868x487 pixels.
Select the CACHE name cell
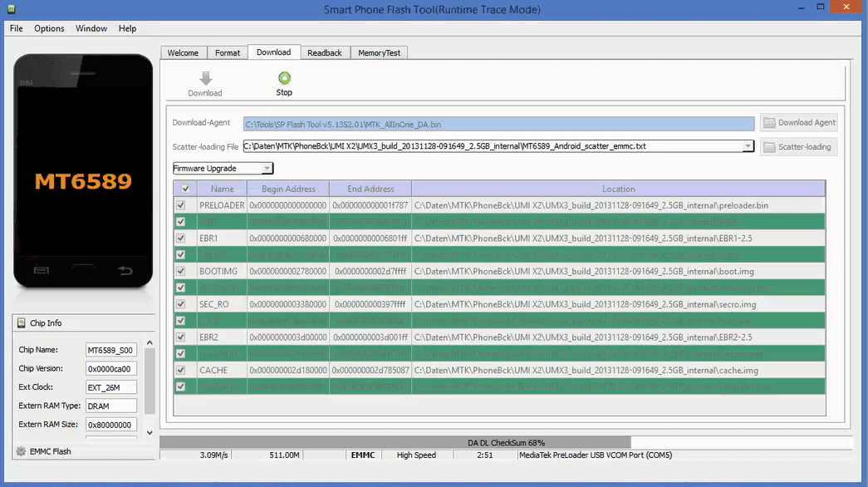[222, 370]
